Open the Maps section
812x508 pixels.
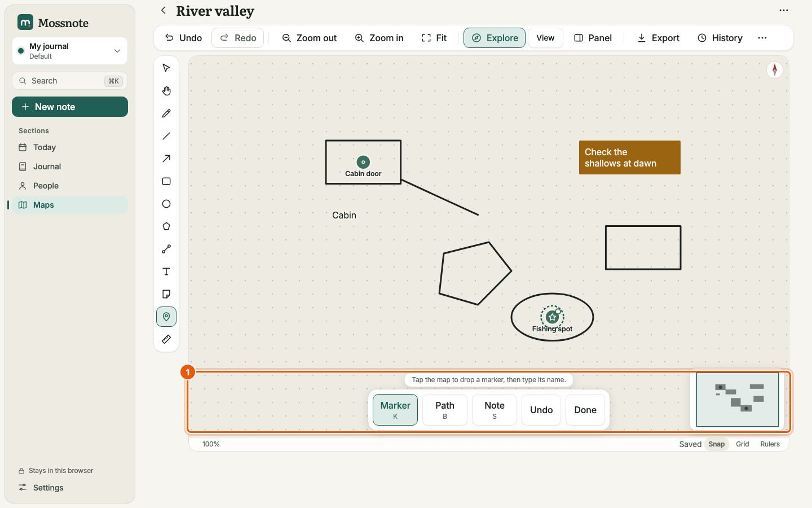pos(70,205)
